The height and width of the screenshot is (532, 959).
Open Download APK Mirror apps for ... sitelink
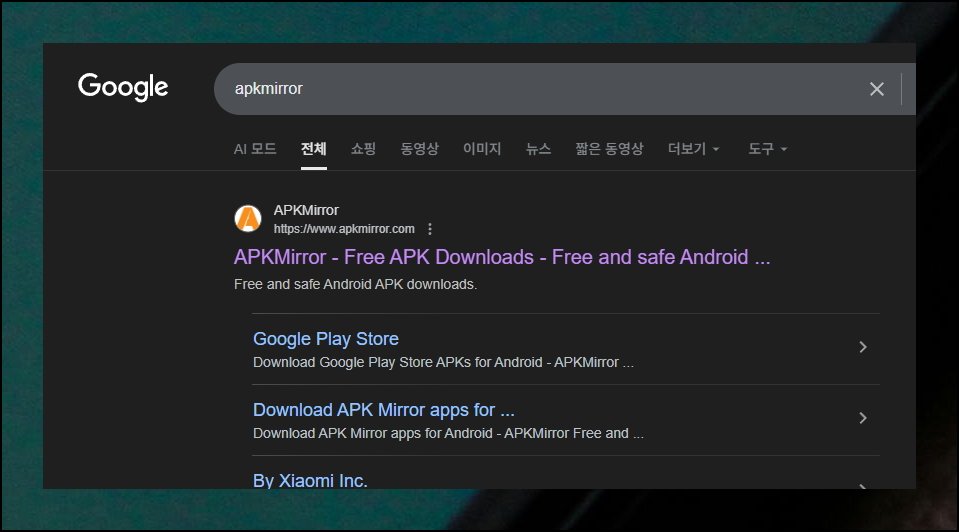coord(383,410)
